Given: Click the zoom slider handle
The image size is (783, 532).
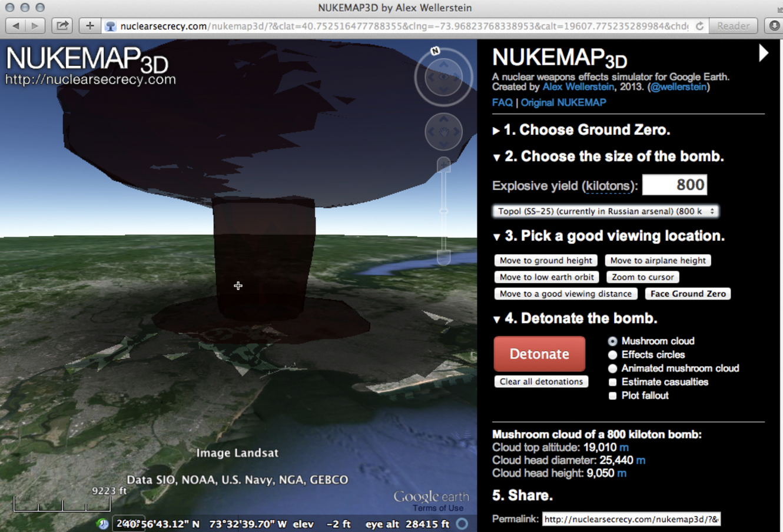Looking at the screenshot, I should 443,211.
